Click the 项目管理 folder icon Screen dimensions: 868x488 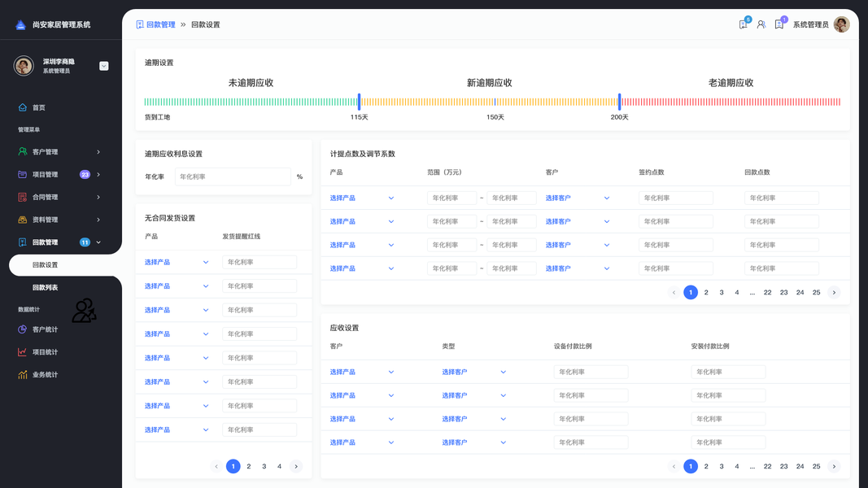point(22,174)
